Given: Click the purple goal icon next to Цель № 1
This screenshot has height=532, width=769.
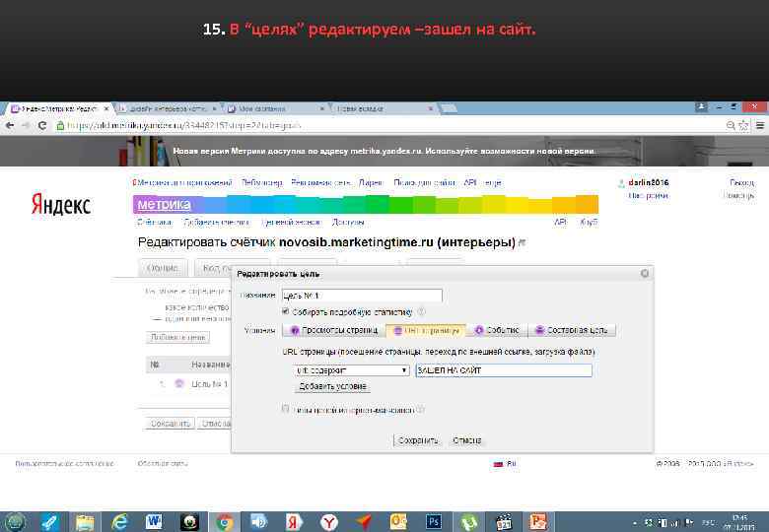Looking at the screenshot, I should (x=179, y=383).
